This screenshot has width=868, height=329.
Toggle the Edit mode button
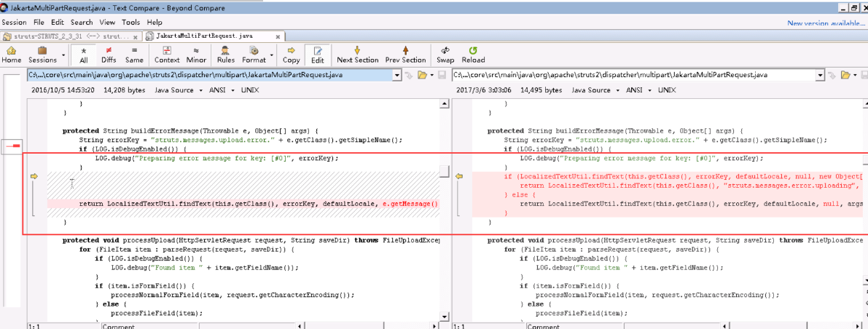coord(318,55)
